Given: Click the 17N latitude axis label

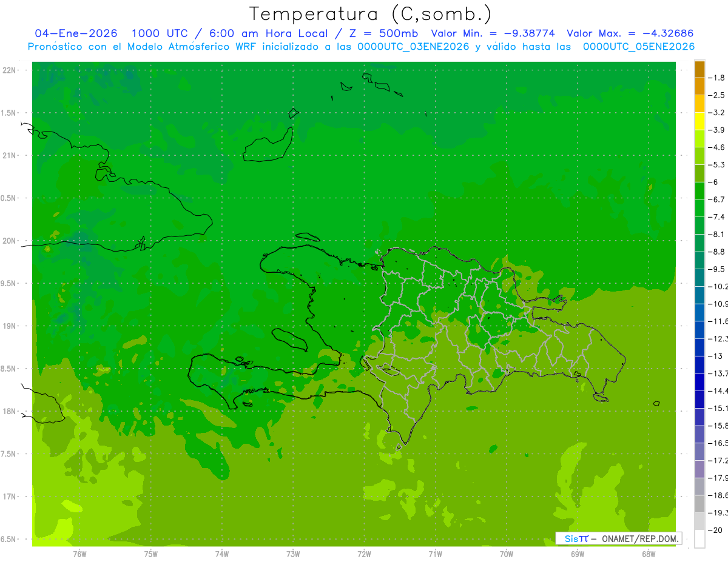Looking at the screenshot, I should click(9, 497).
